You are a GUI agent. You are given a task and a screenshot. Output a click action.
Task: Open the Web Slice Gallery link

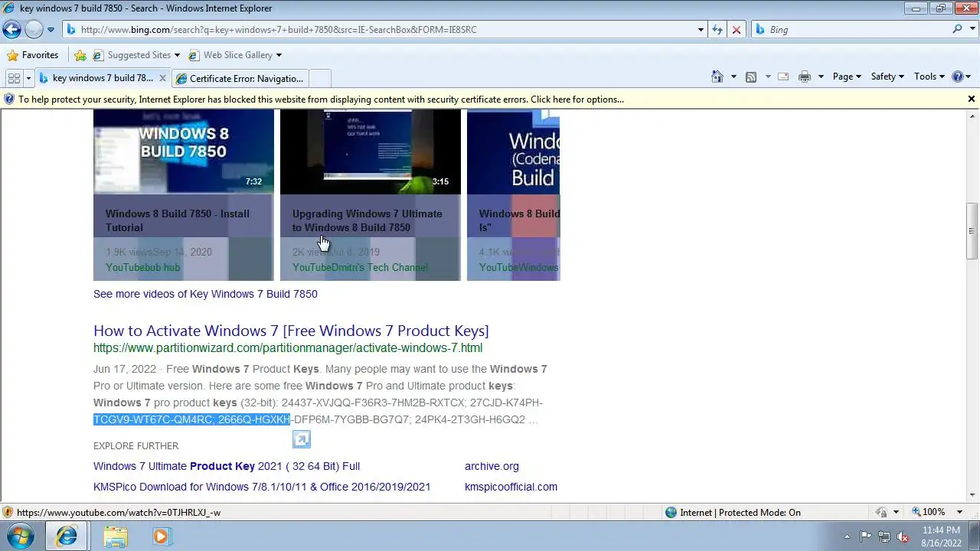[234, 55]
